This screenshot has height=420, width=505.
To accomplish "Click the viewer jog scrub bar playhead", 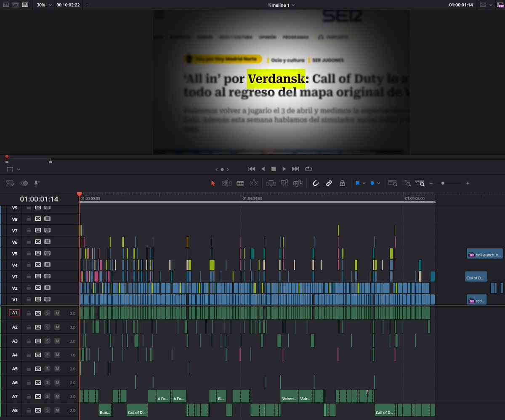I will coord(7,157).
